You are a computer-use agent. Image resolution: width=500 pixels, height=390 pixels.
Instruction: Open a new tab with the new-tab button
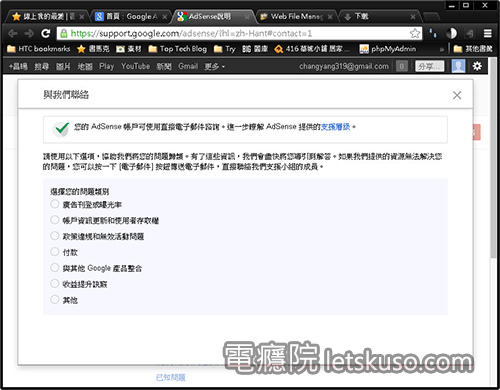tap(432, 16)
